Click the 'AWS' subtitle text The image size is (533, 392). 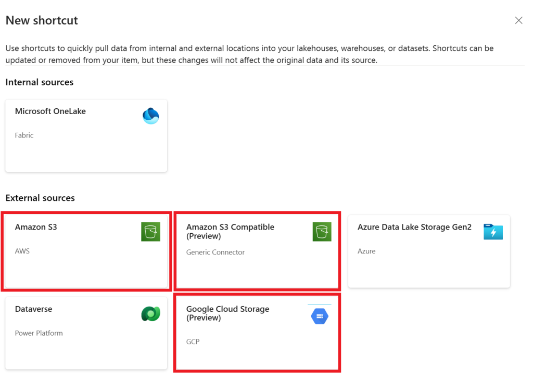(22, 251)
